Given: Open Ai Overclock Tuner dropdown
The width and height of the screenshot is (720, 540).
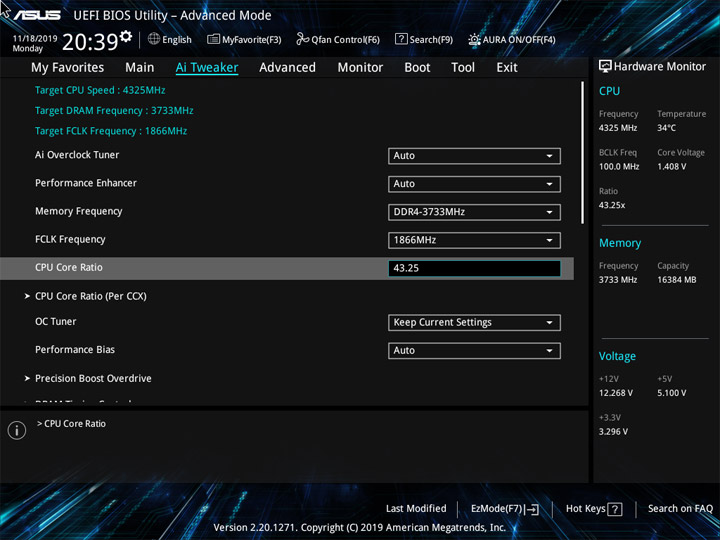Looking at the screenshot, I should (x=474, y=156).
